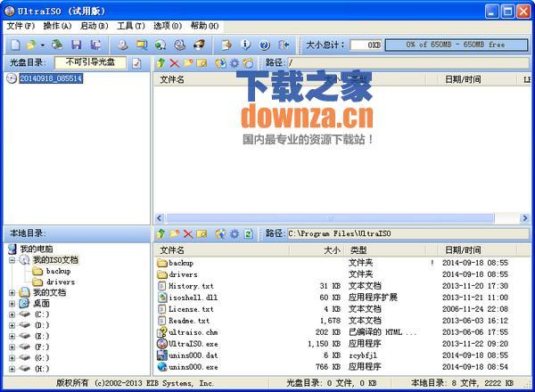Viewport: 535px width, 392px height.
Task: Click the boot properties icon beside 不可引导光盘
Action: (136, 63)
